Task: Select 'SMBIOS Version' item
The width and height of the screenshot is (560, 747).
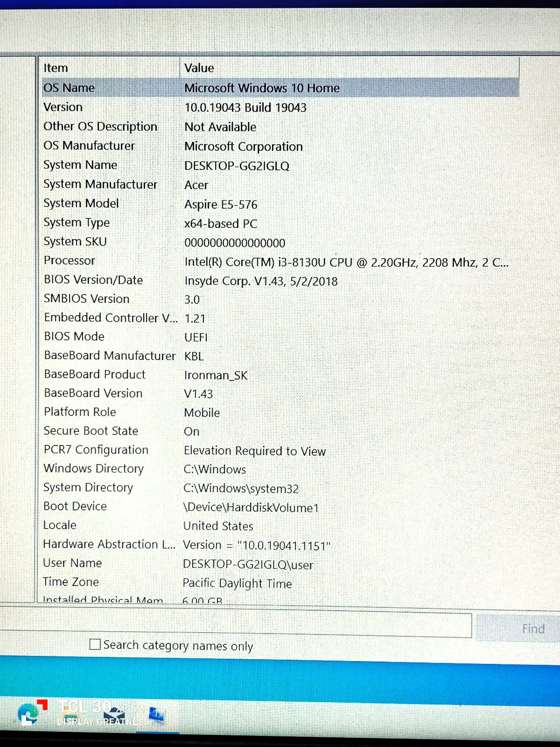Action: [x=87, y=298]
